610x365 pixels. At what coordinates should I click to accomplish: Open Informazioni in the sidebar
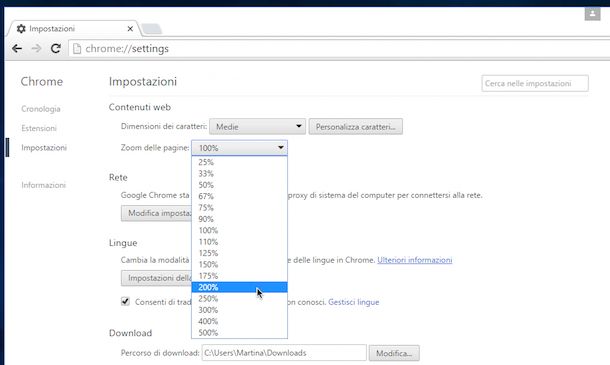44,185
